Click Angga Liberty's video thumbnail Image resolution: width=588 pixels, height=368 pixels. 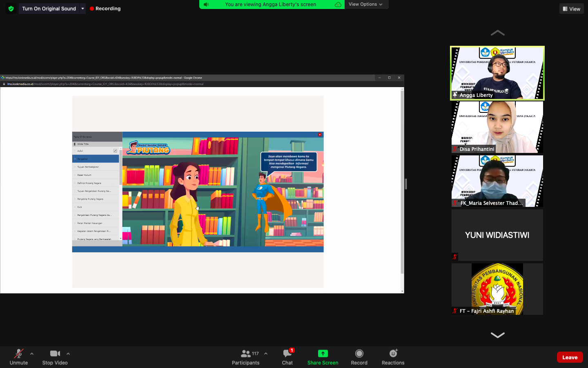pyautogui.click(x=497, y=73)
